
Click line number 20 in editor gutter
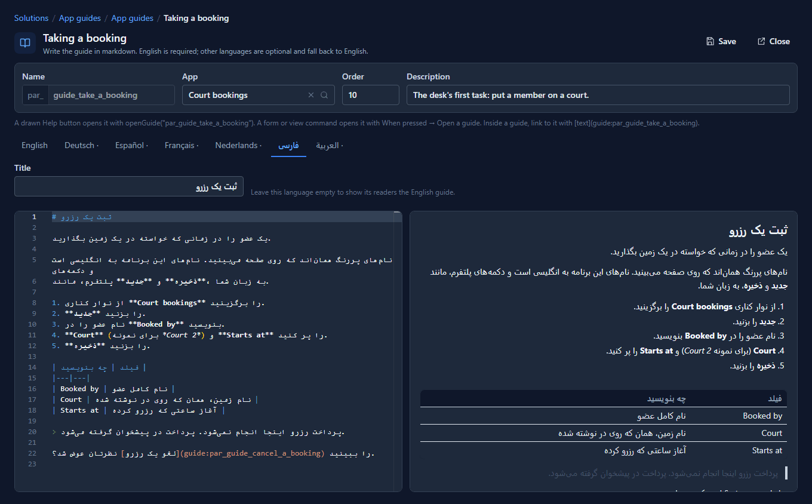click(x=32, y=432)
